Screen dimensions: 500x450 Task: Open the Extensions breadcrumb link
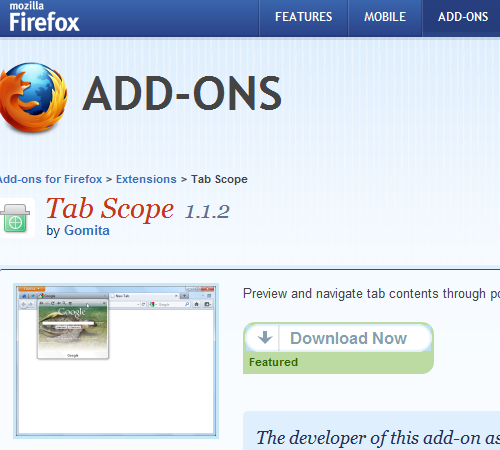(146, 179)
